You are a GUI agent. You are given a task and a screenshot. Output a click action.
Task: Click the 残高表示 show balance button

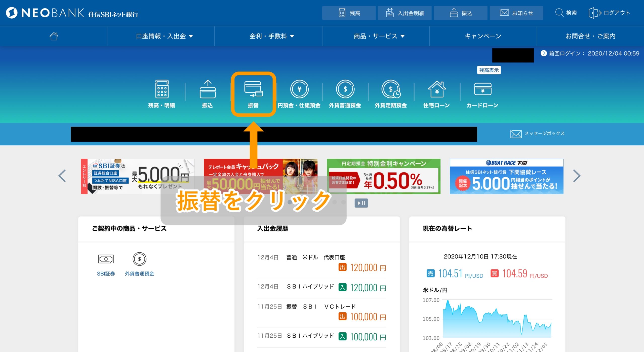click(489, 70)
